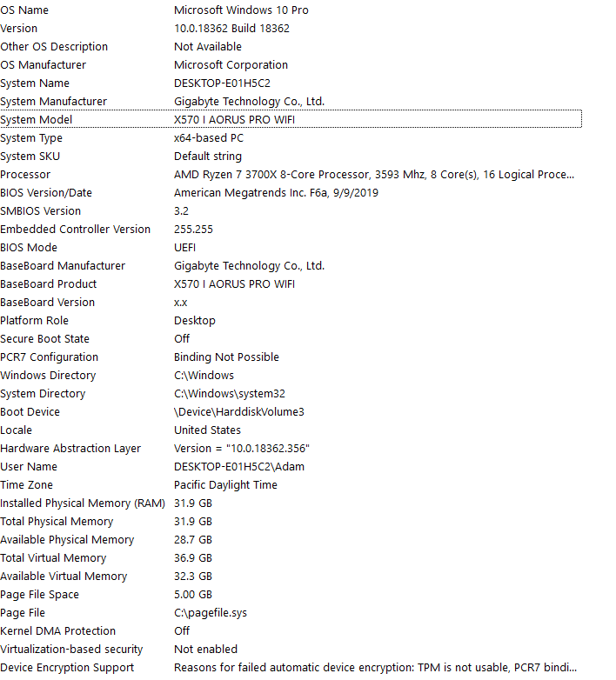Select the SMBIOS Version label
Screen dimensions: 616x680
[x=40, y=210]
